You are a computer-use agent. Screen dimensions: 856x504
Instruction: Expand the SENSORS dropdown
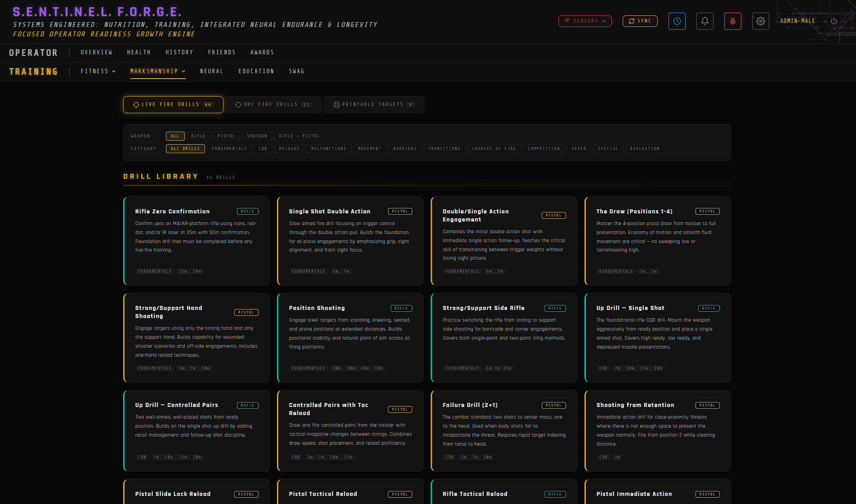pos(585,21)
